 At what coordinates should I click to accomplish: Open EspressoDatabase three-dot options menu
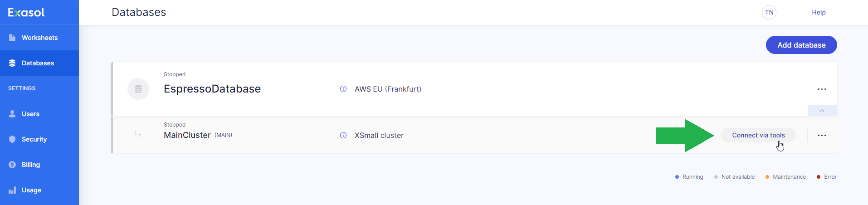[822, 89]
